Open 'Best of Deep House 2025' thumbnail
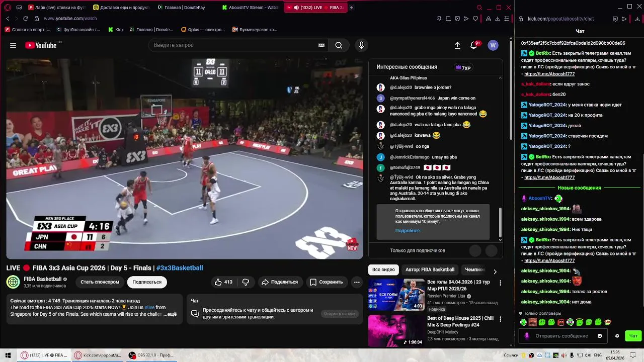 [x=396, y=331]
